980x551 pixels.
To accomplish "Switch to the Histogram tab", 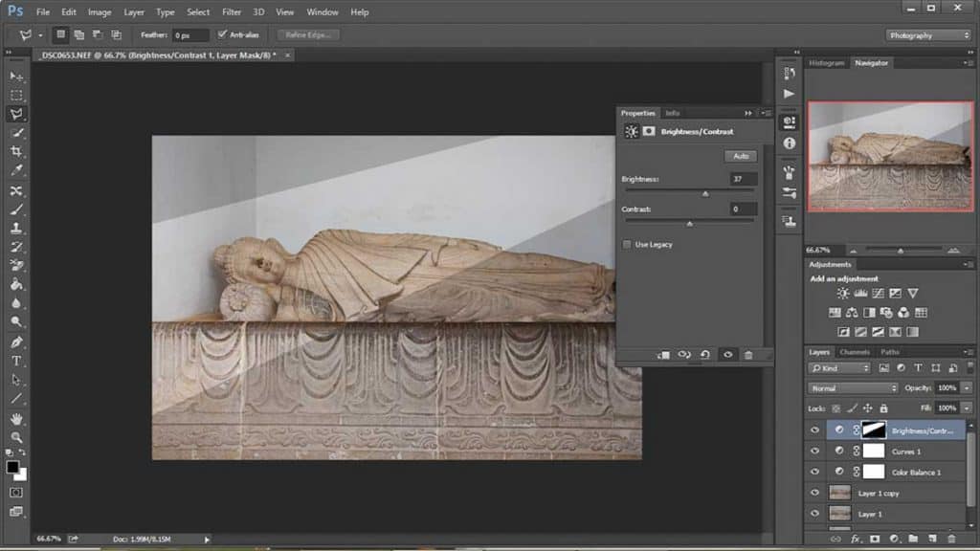I will point(826,63).
